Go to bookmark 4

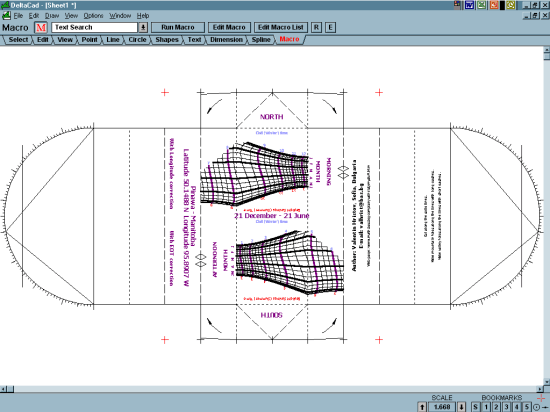[x=517, y=407]
